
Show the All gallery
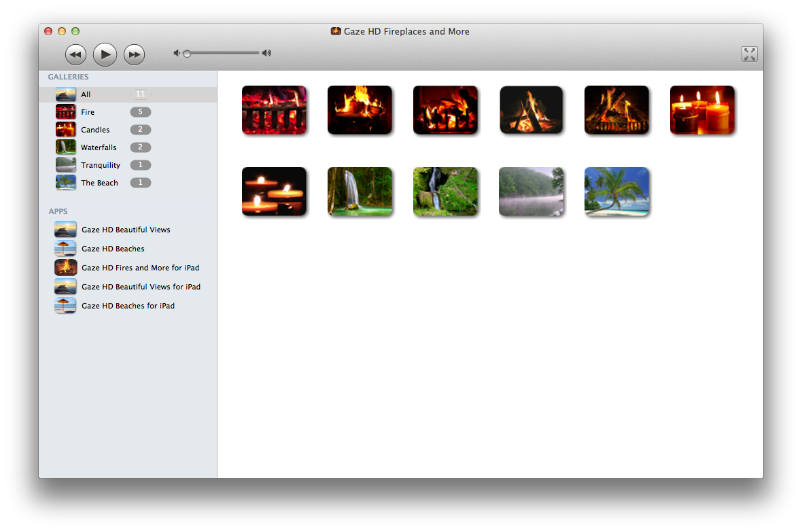[86, 94]
